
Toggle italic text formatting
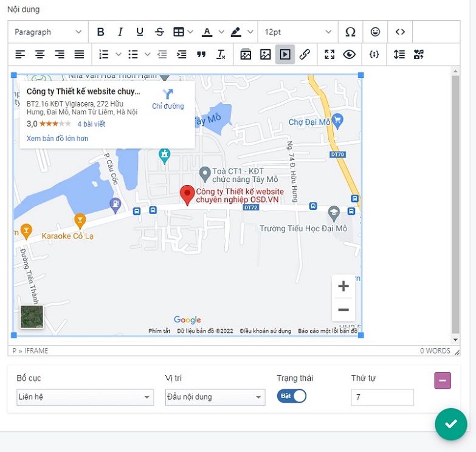pos(120,32)
